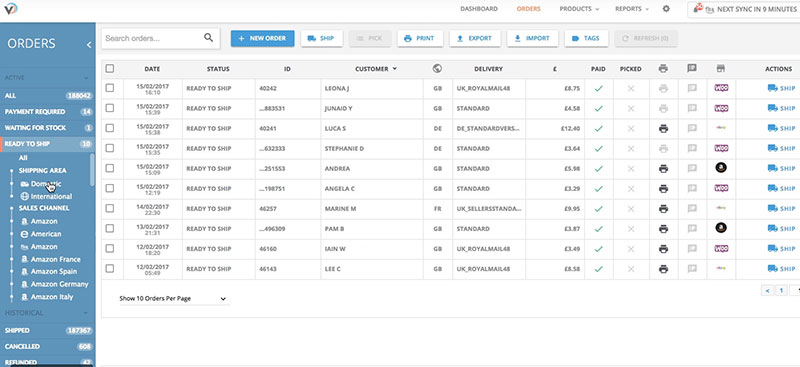Sort by the globe country column header
The height and width of the screenshot is (367, 800).
coord(437,68)
